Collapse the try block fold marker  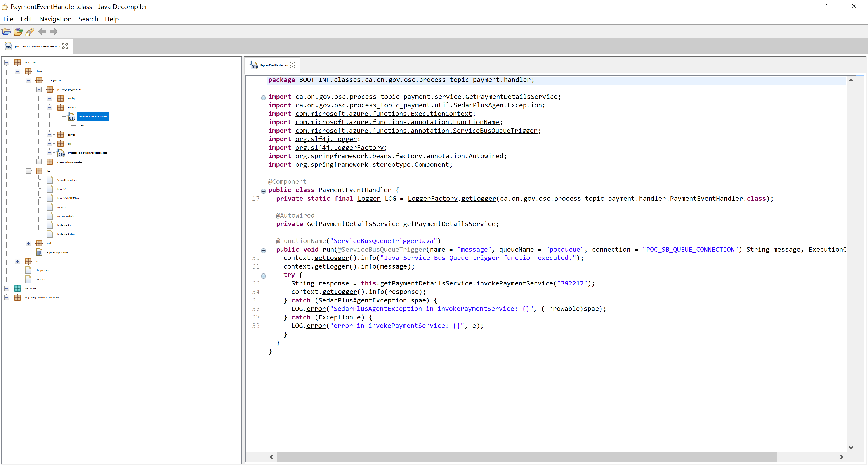pyautogui.click(x=264, y=276)
